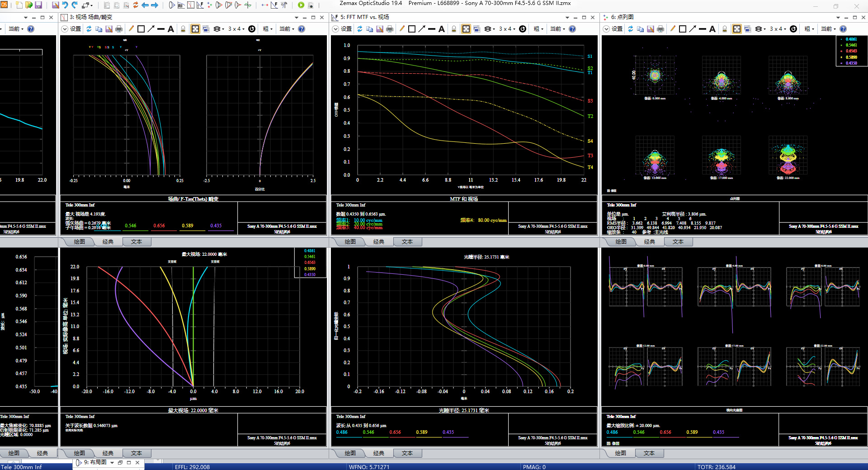This screenshot has width=868, height=470.
Task: Click the Redo arrow in main toolbar
Action: [75, 5]
